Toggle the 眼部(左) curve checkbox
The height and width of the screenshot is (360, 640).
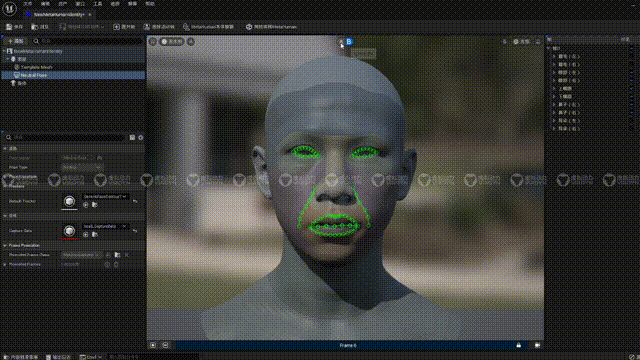point(631,73)
